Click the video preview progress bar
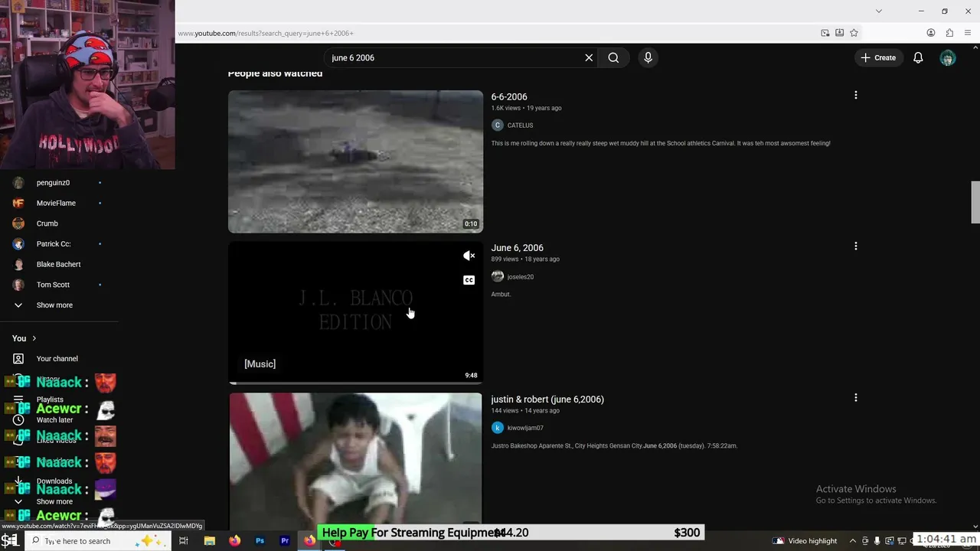980x551 pixels. click(x=355, y=383)
